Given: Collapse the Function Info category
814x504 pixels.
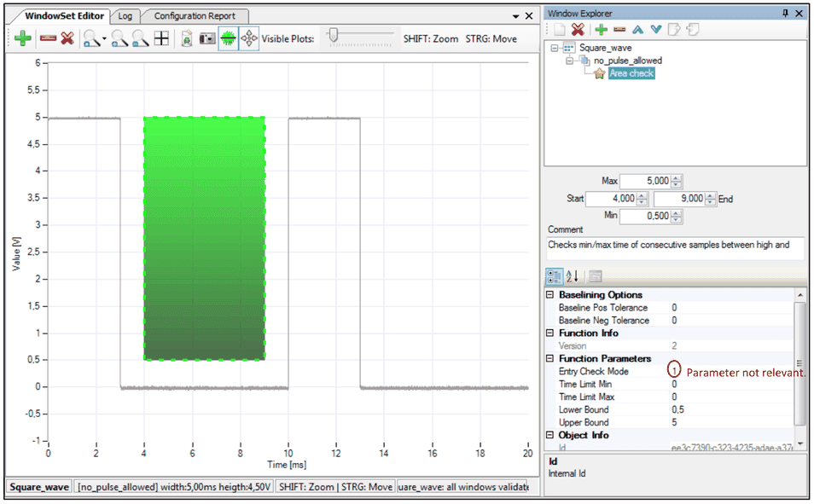Looking at the screenshot, I should click(549, 333).
